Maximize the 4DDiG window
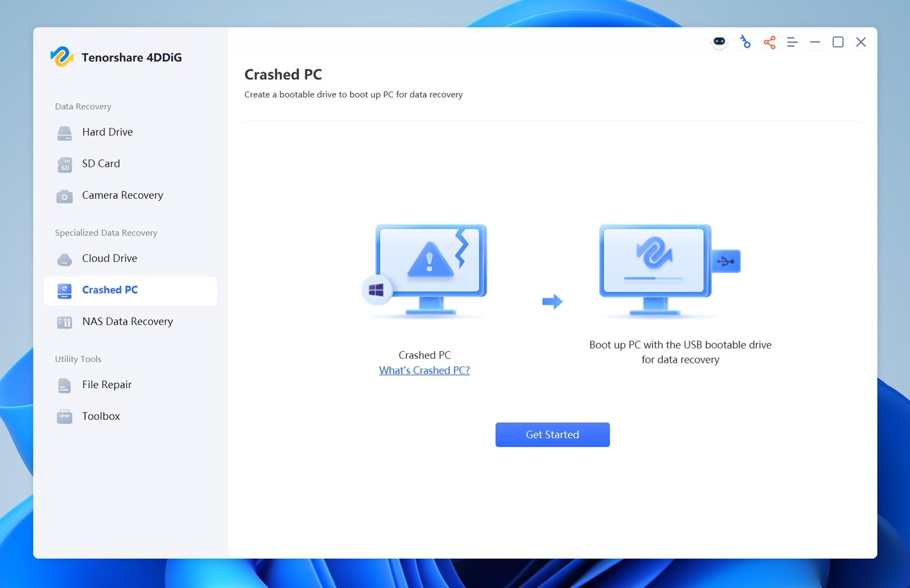Image resolution: width=910 pixels, height=588 pixels. point(838,42)
